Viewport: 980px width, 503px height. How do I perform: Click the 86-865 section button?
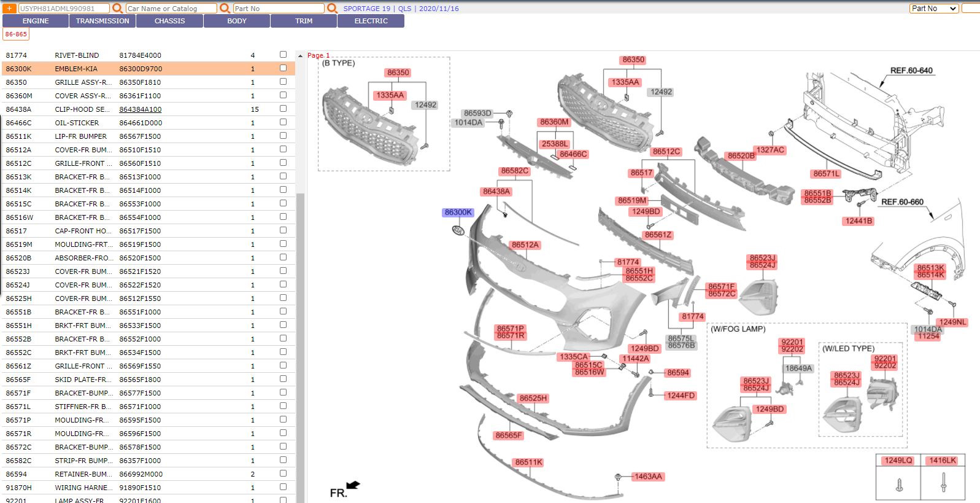point(16,34)
